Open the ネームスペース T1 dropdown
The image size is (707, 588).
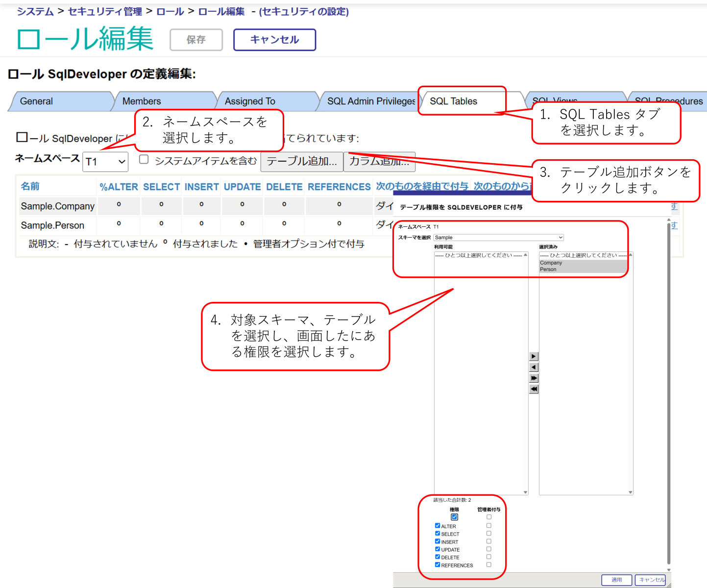[x=105, y=162]
